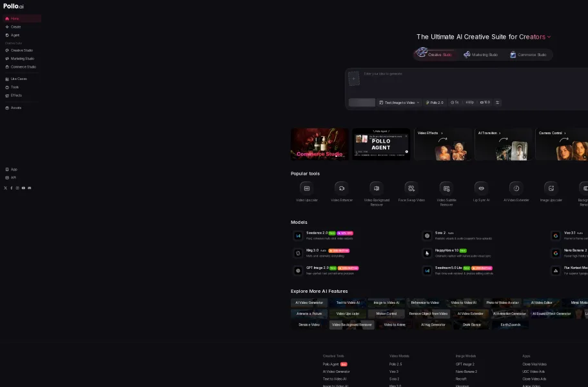Screen dimensions: 588x387
Task: Click the AI Video Generator feature button
Action: tap(309, 303)
